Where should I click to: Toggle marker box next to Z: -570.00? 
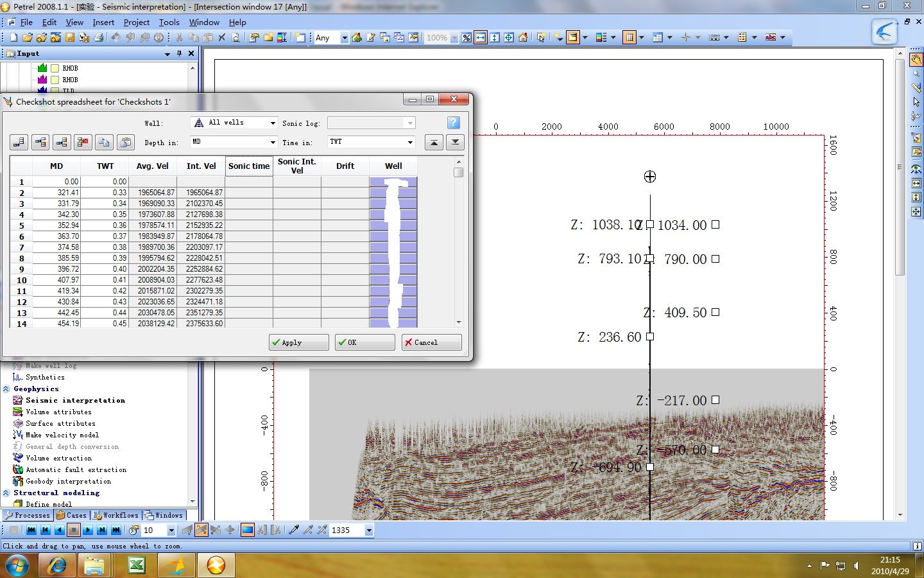[x=715, y=450]
